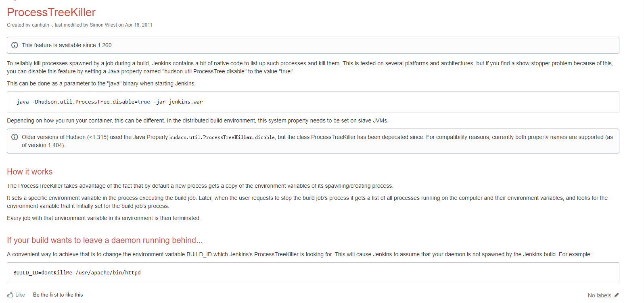644x303 pixels.
Task: Click paragraph starting 'A convenient way to achieve'
Action: pyautogui.click(x=299, y=254)
